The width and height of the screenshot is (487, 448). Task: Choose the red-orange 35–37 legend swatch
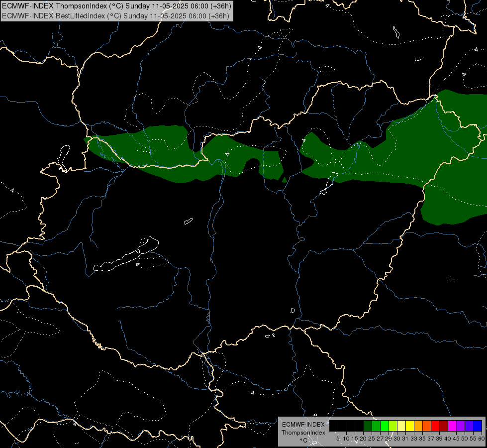[x=427, y=426]
